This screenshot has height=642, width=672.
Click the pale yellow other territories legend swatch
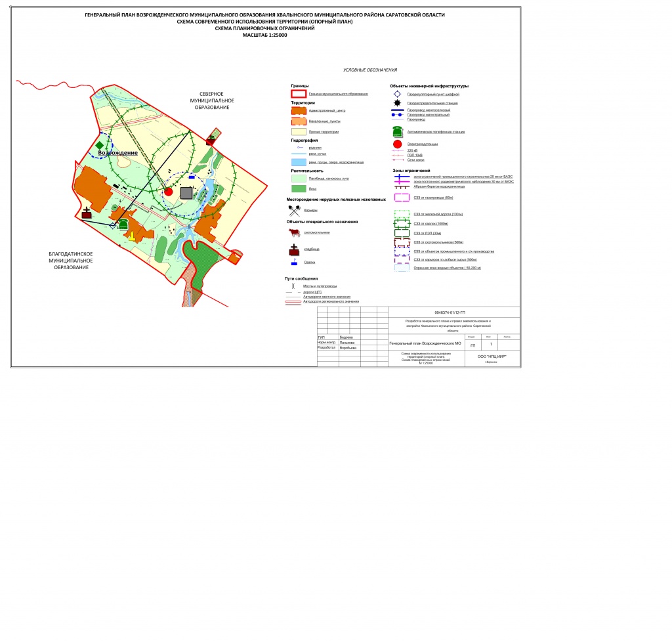(299, 132)
